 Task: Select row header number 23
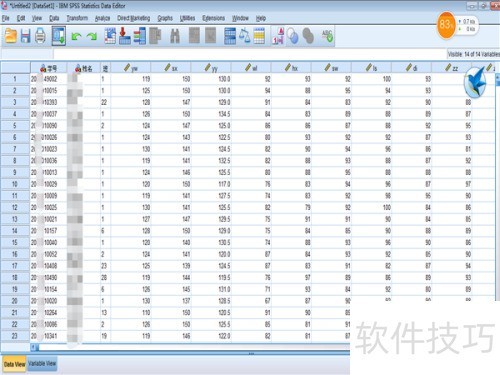tap(15, 336)
